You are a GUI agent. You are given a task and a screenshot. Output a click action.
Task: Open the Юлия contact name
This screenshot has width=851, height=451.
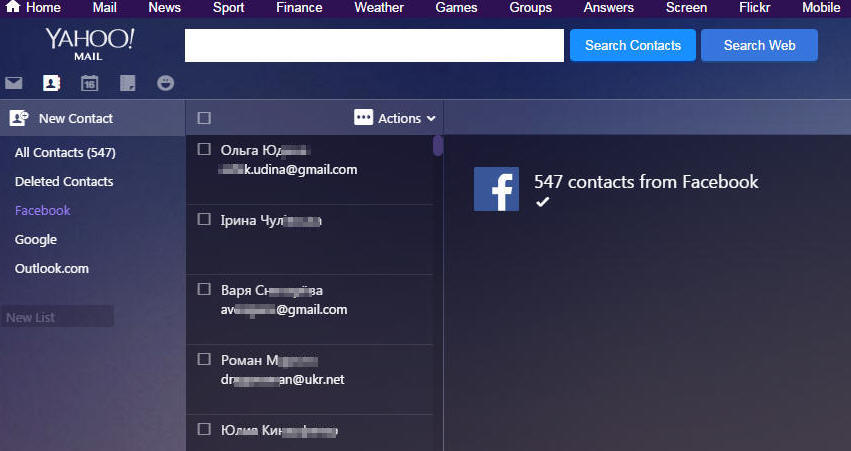point(279,430)
